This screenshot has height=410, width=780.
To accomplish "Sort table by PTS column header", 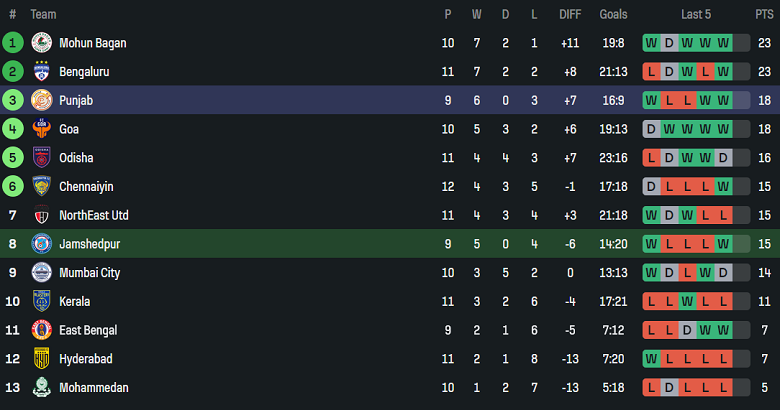I will (764, 14).
